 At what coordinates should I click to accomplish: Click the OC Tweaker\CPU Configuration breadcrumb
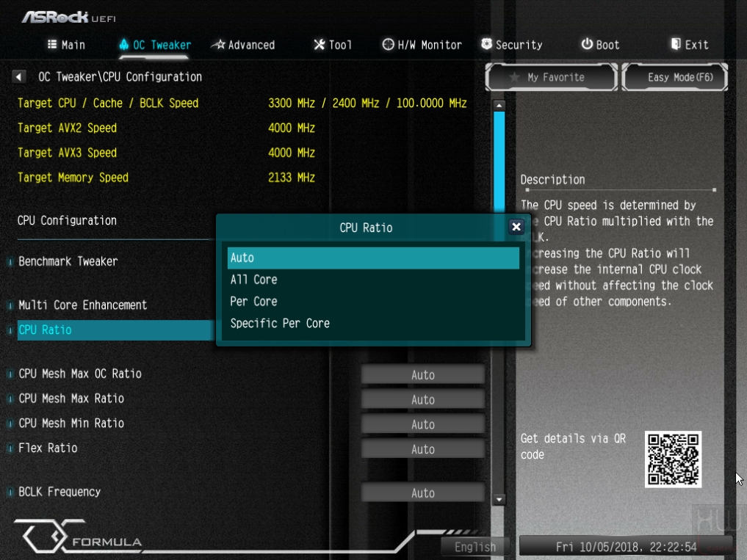[120, 76]
